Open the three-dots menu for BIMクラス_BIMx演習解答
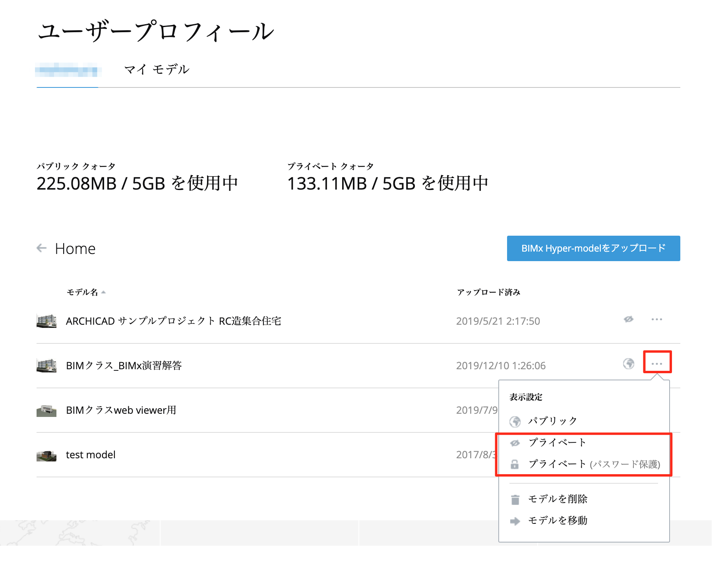 click(657, 364)
